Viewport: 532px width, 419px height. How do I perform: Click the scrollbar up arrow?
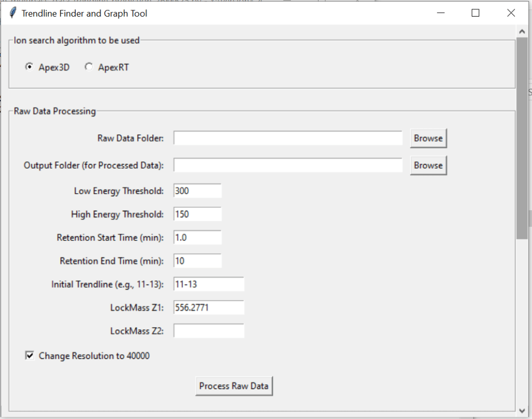[x=522, y=31]
